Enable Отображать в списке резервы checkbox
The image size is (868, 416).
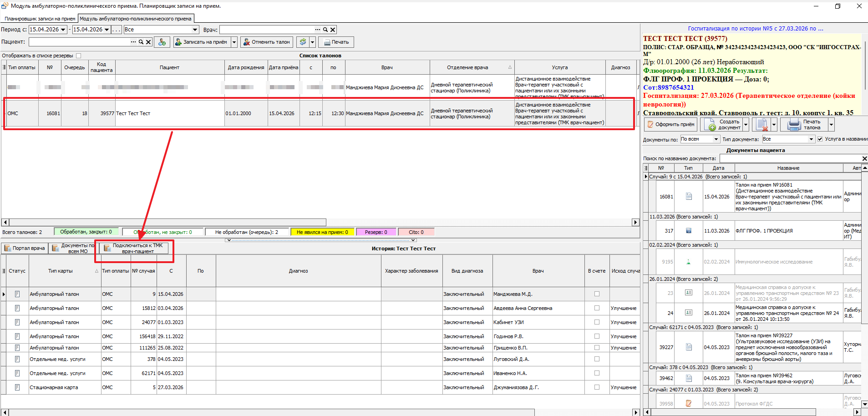78,56
